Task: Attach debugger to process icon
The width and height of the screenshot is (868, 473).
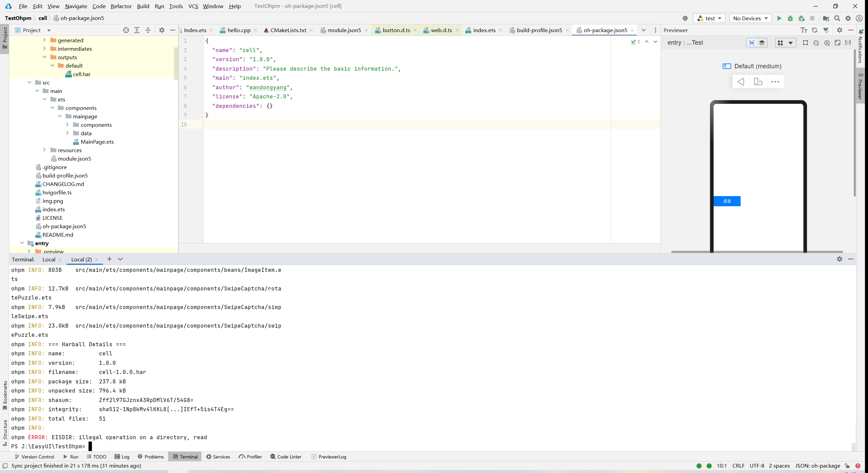Action: coord(801,18)
